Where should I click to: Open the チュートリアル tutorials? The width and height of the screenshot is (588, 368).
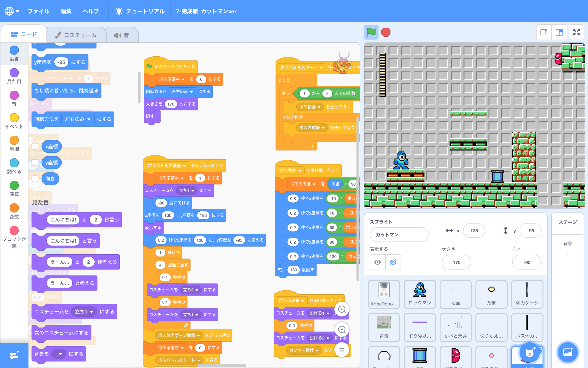[140, 11]
